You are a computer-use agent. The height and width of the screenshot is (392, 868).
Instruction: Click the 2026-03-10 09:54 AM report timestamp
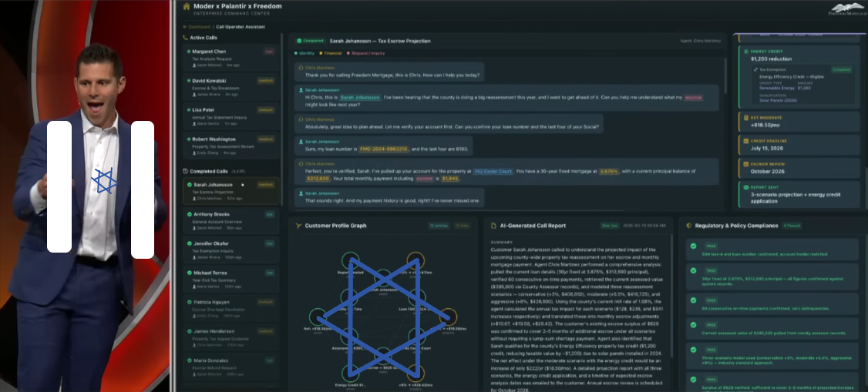pos(644,226)
